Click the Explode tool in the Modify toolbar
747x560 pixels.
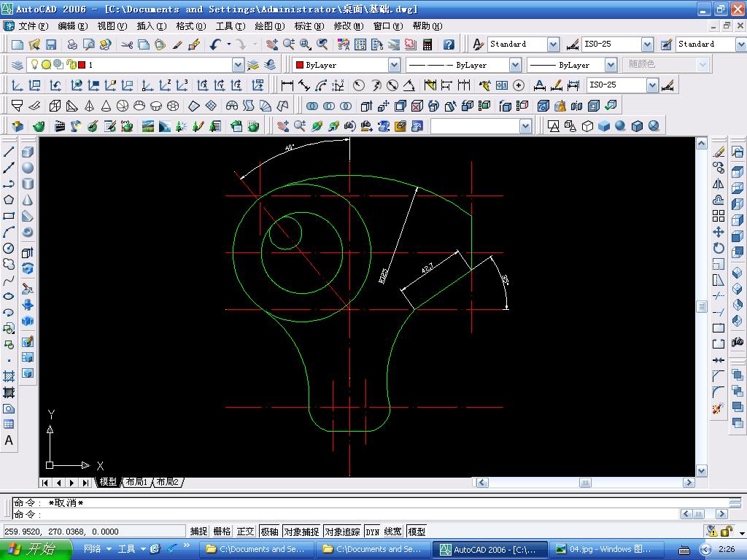click(x=719, y=408)
